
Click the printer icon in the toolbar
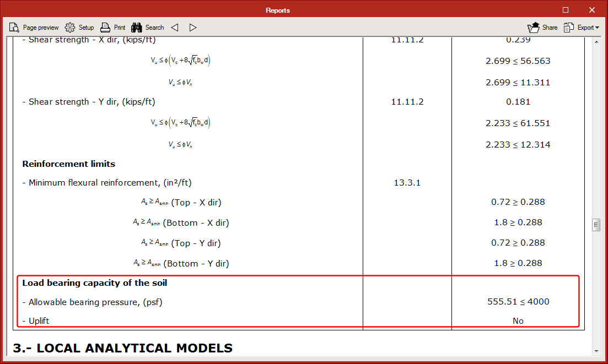[106, 28]
